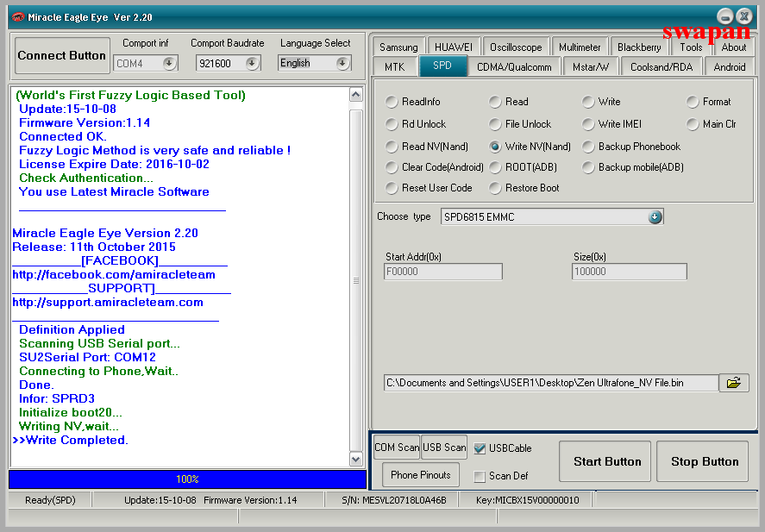Viewport: 765px width, 532px height.
Task: Click the Ready(SPD) status bar entry
Action: (x=50, y=500)
